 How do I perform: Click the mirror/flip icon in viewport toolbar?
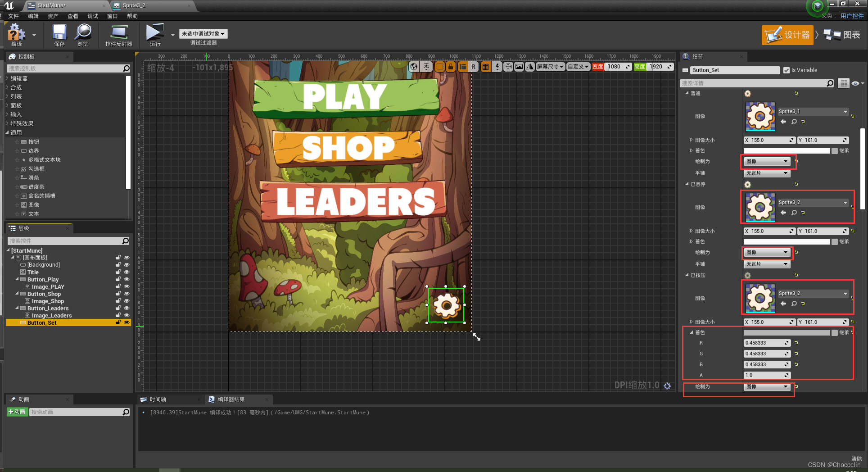[x=530, y=67]
